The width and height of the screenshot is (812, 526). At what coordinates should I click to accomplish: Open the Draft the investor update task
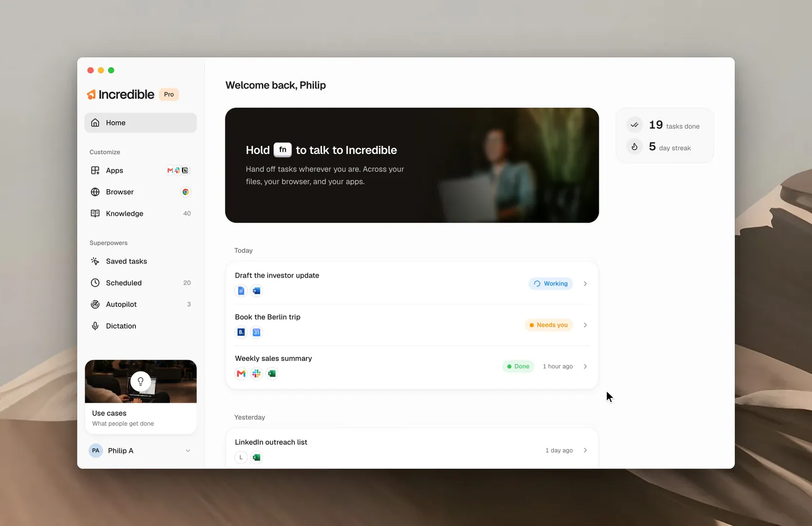[412, 283]
